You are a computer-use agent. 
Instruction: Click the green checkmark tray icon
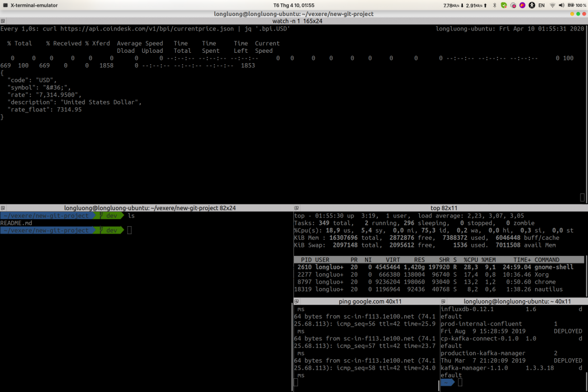[x=504, y=5]
